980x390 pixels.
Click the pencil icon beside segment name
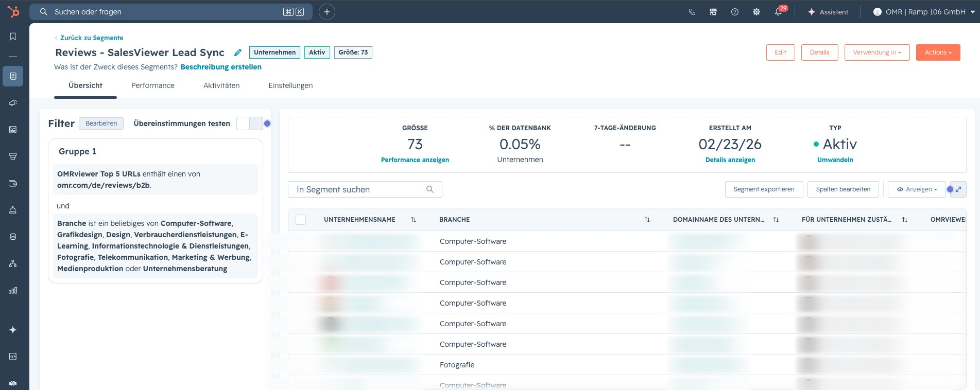(238, 52)
